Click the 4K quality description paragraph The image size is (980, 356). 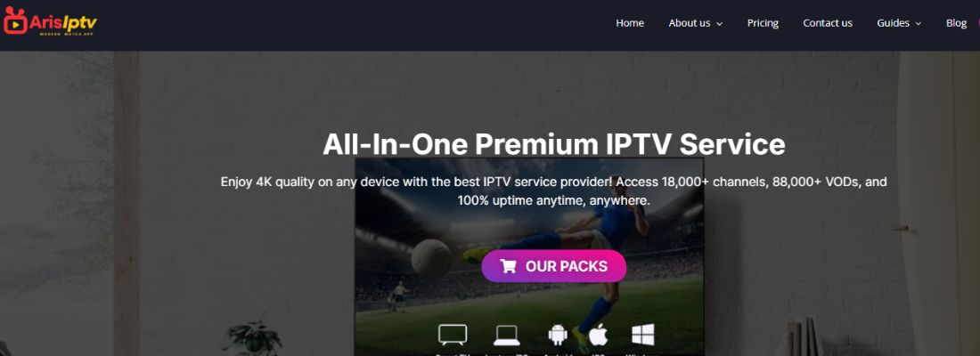tap(554, 191)
